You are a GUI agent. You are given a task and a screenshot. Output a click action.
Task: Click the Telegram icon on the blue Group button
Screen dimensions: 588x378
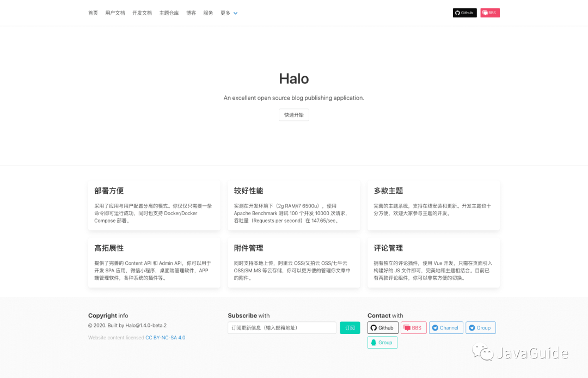pyautogui.click(x=472, y=327)
